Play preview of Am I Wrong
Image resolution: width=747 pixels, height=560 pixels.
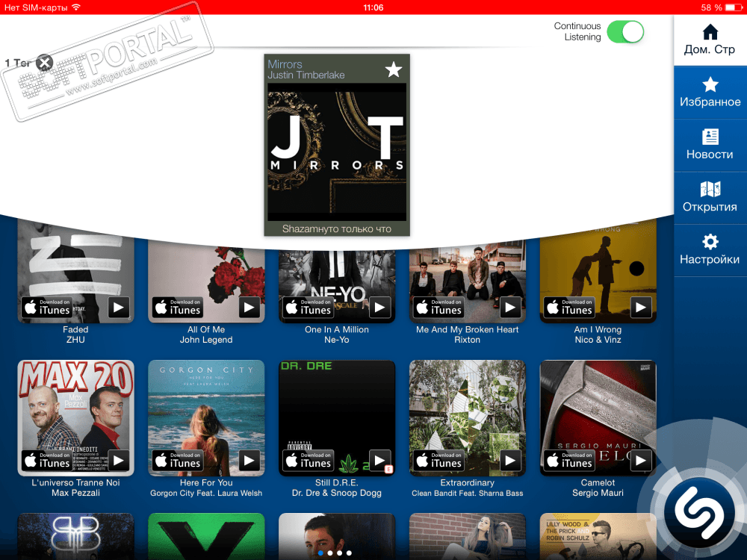pyautogui.click(x=641, y=307)
